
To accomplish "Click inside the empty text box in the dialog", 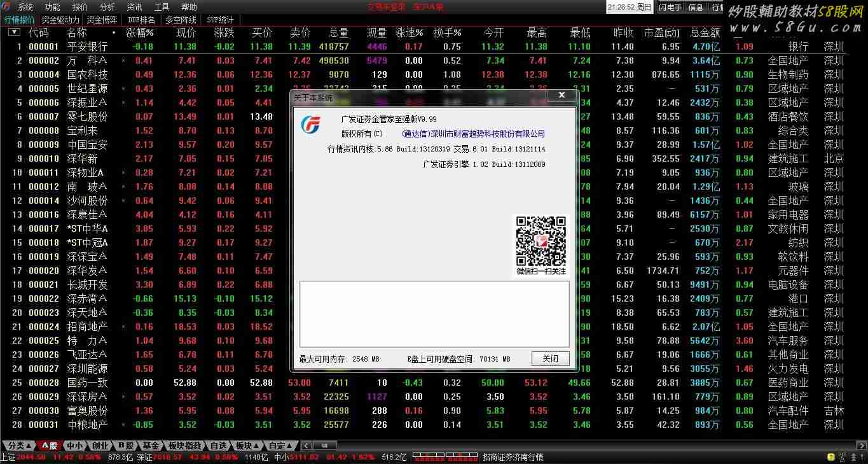I will 434,314.
